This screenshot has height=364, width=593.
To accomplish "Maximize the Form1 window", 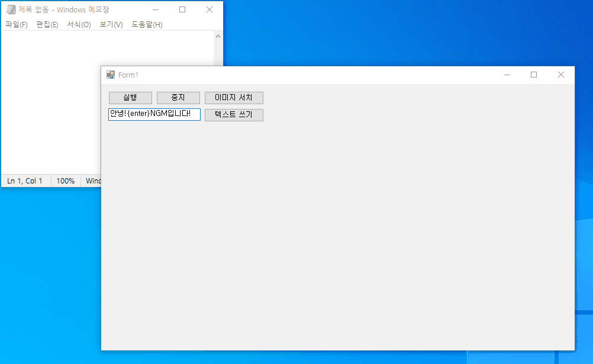I will point(534,75).
